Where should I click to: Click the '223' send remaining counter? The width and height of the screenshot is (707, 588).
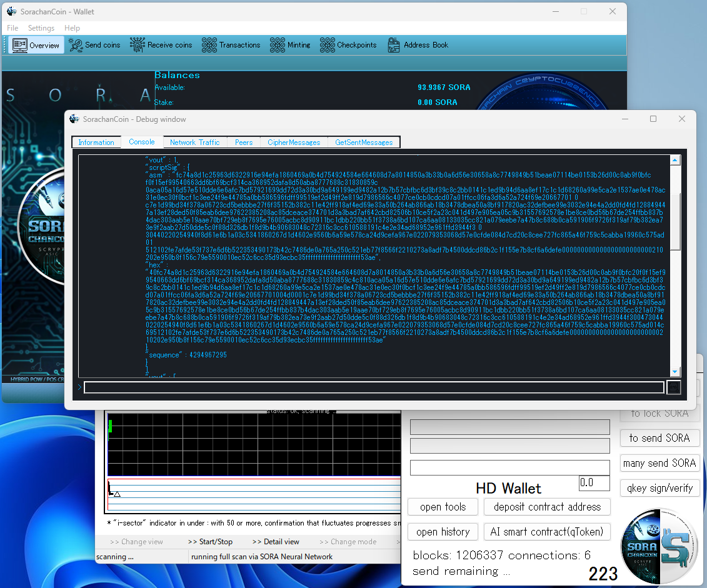(x=603, y=574)
